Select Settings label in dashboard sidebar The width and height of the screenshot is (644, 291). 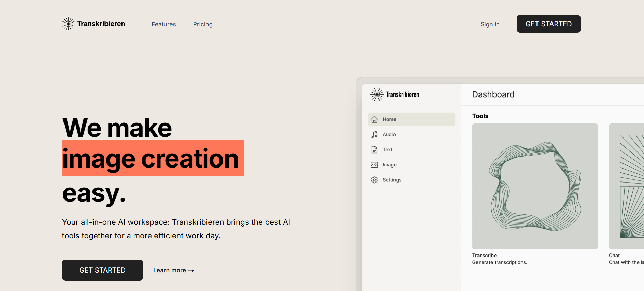[x=392, y=180]
